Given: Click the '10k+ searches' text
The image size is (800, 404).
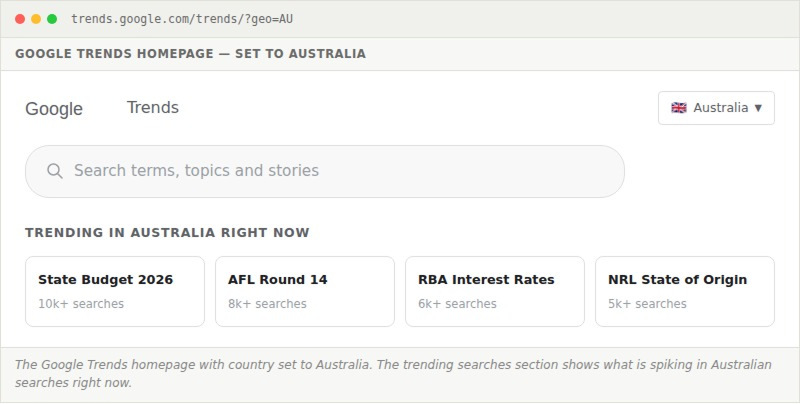Looking at the screenshot, I should [x=81, y=304].
